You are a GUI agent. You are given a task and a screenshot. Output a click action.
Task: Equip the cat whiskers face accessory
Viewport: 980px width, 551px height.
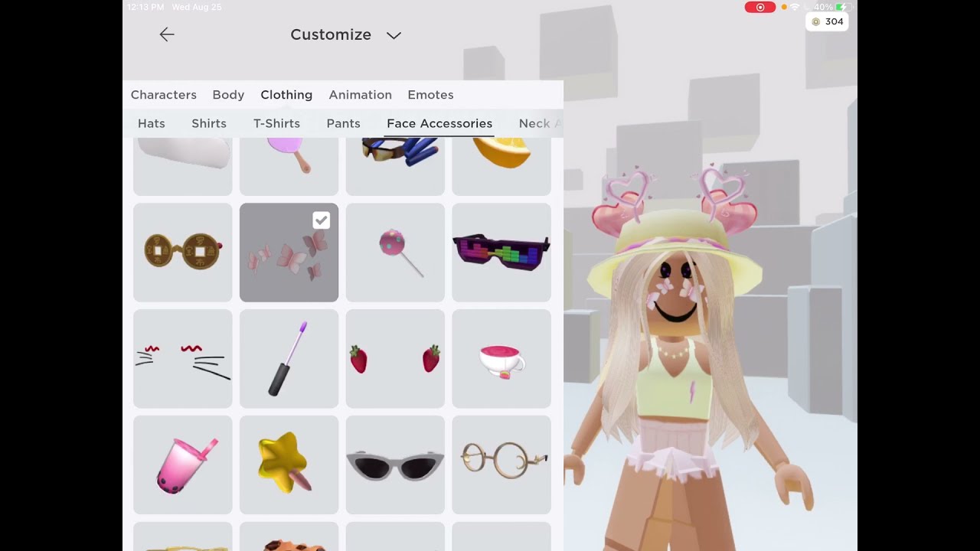click(x=183, y=359)
